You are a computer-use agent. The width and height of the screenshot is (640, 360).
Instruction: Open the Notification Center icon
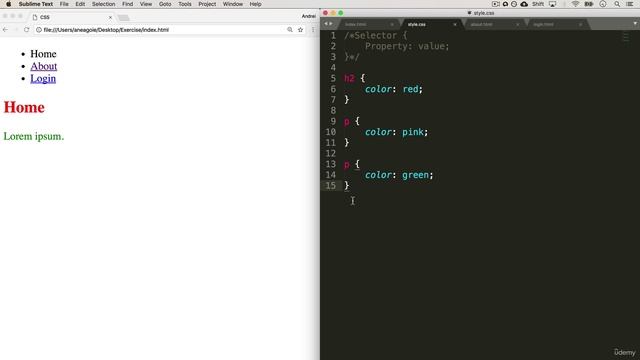[630, 4]
